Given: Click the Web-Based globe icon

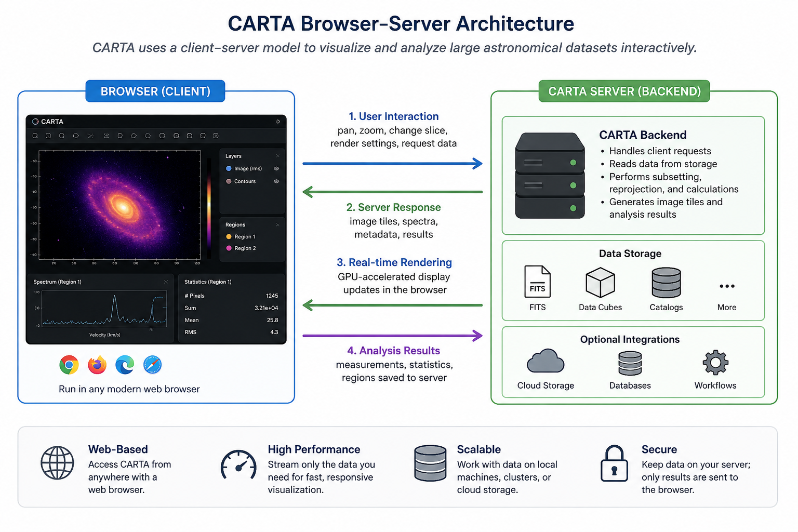Looking at the screenshot, I should [58, 463].
